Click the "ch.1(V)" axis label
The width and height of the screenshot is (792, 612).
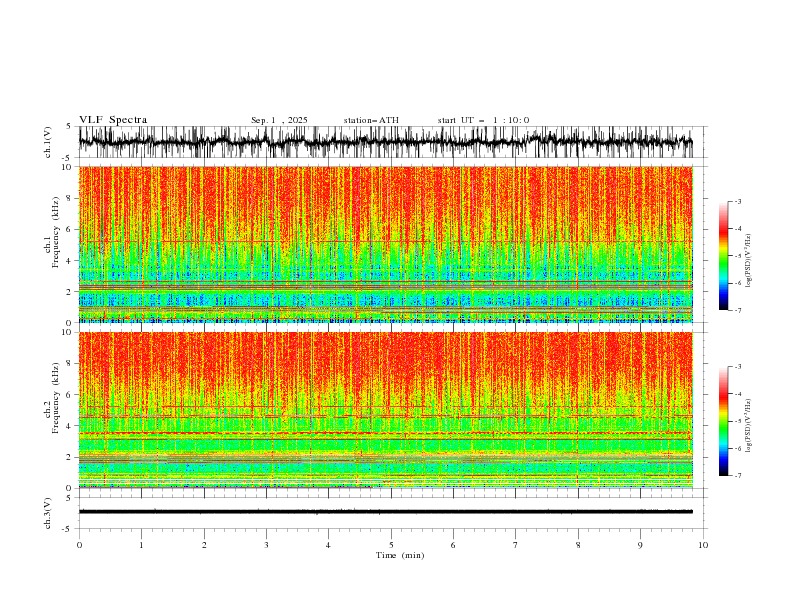(48, 142)
